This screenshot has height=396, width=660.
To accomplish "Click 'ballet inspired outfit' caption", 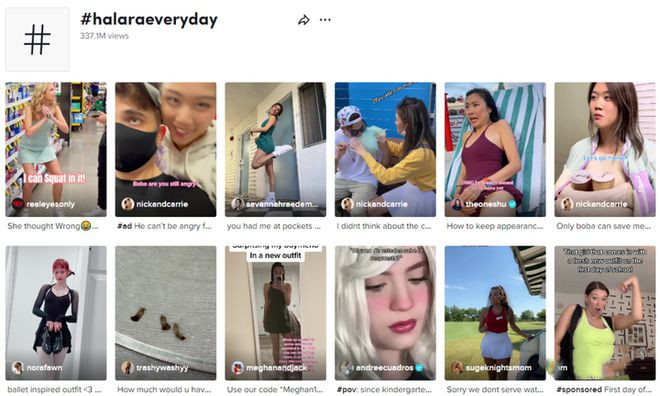I will 54,390.
